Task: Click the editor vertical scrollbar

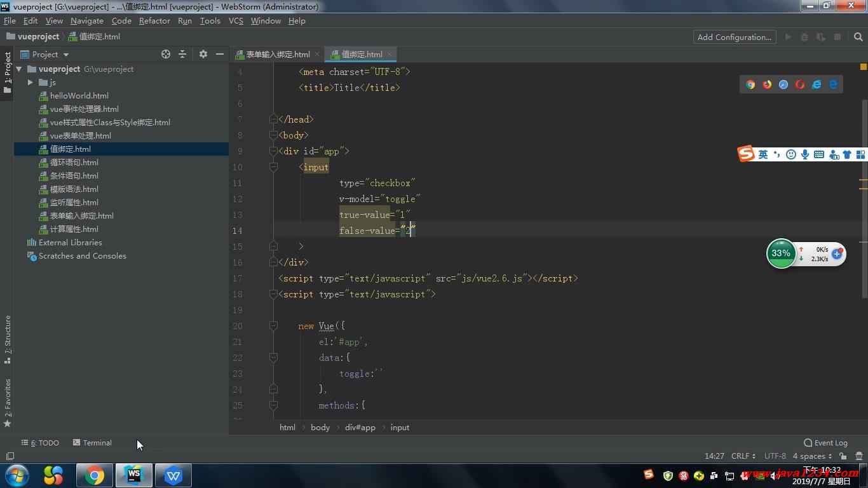Action: pyautogui.click(x=864, y=198)
